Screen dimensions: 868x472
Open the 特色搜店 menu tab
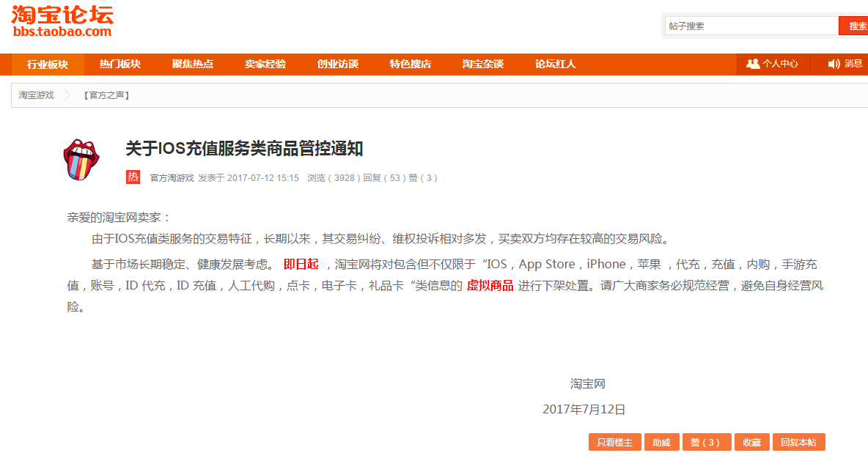[x=411, y=64]
